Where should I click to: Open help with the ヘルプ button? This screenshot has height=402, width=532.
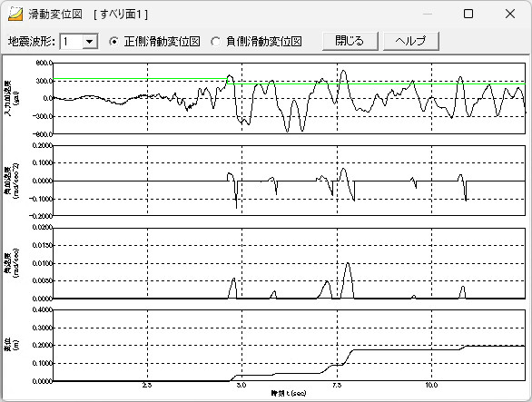[x=411, y=41]
